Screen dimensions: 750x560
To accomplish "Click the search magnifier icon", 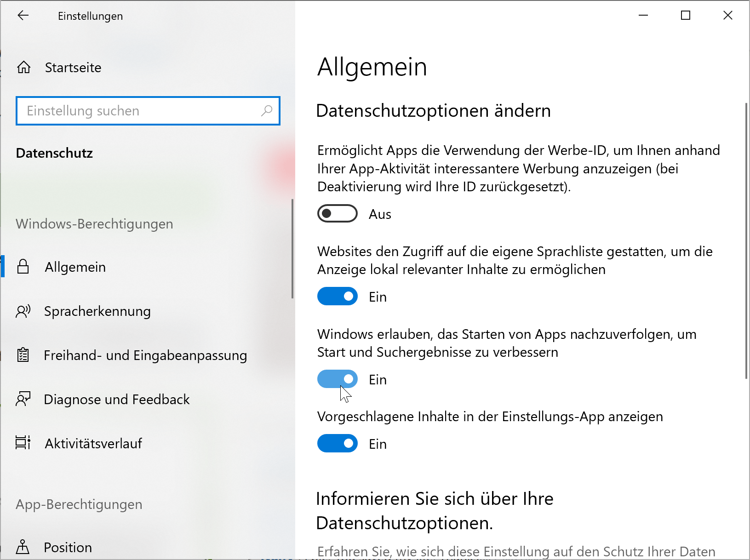I will pos(267,111).
